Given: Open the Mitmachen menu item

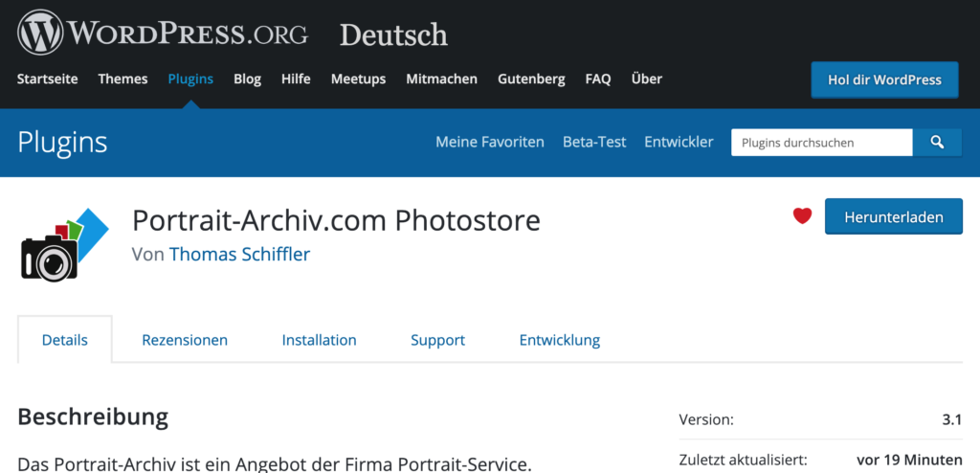Looking at the screenshot, I should tap(442, 79).
